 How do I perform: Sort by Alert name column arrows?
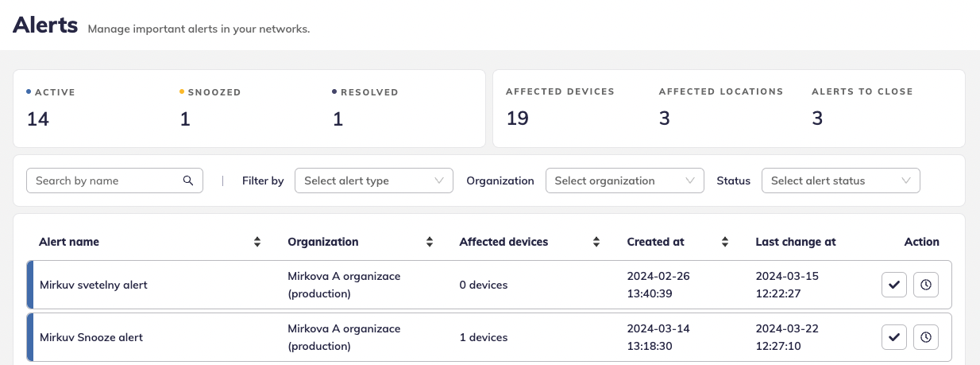pos(257,242)
